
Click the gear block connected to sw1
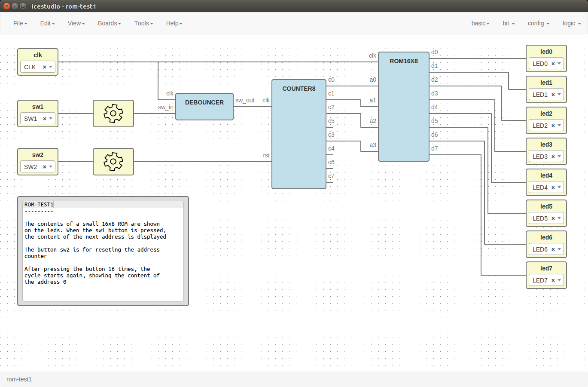(x=113, y=114)
